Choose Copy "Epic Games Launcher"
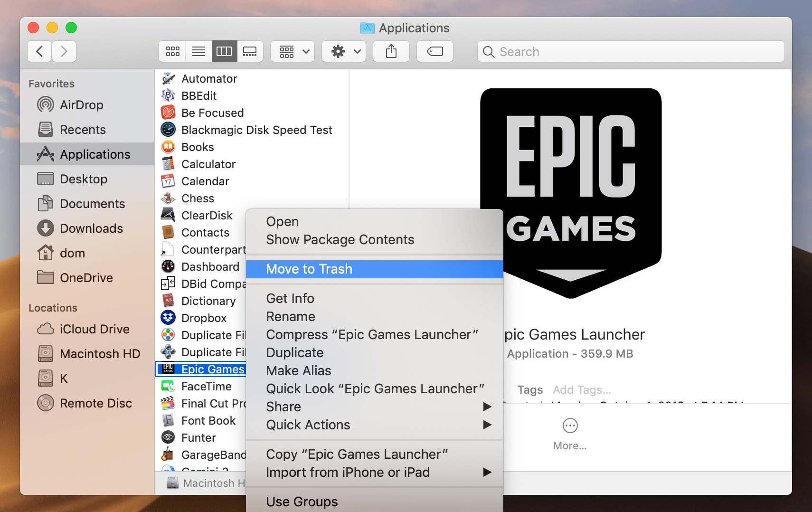 point(374,455)
